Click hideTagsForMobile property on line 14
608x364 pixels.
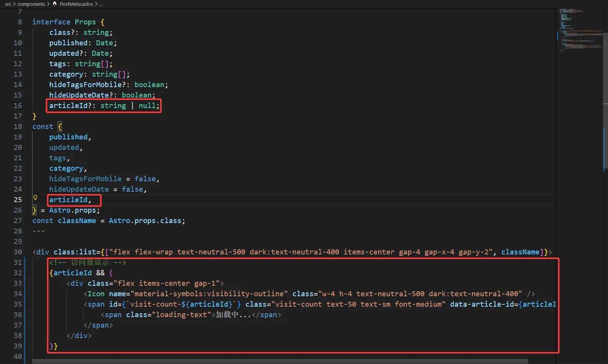tap(85, 85)
